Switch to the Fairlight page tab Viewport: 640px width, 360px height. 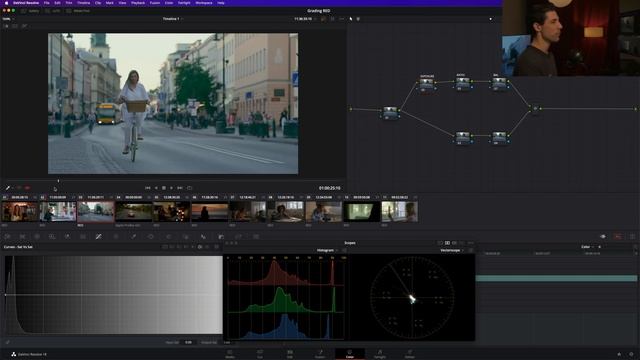click(x=380, y=354)
